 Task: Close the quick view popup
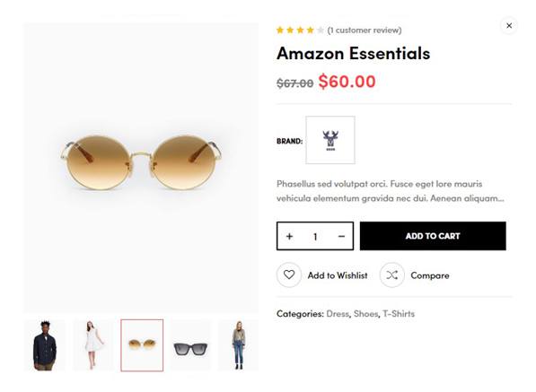tap(509, 26)
